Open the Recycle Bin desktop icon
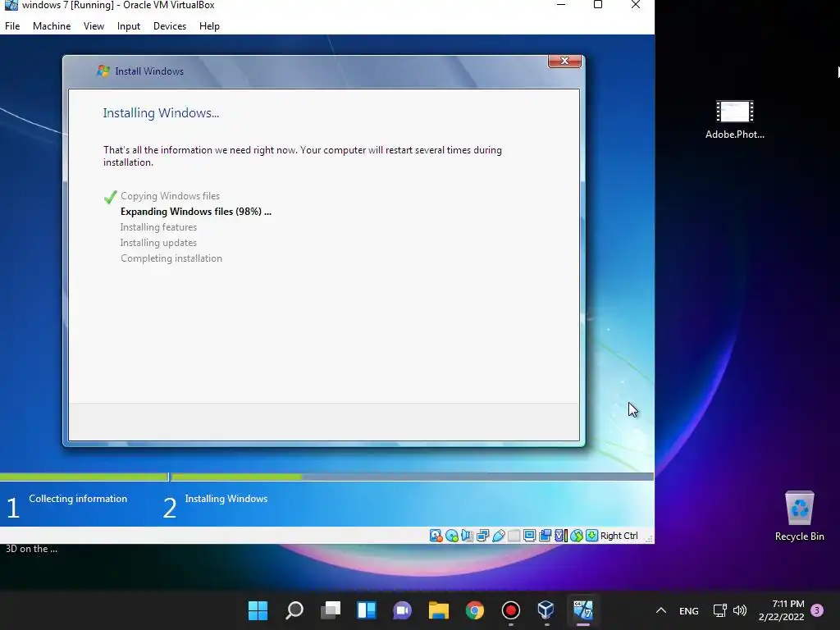840x630 pixels. [x=799, y=517]
